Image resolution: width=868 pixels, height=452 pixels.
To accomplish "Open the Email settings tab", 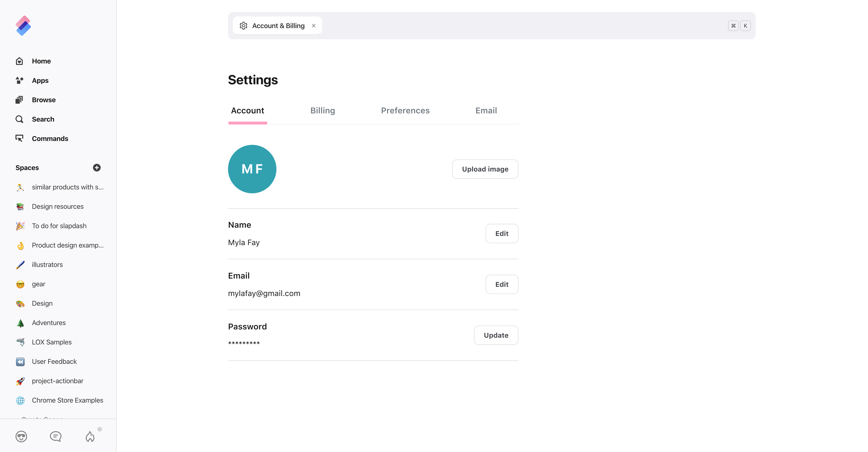I will pyautogui.click(x=486, y=111).
